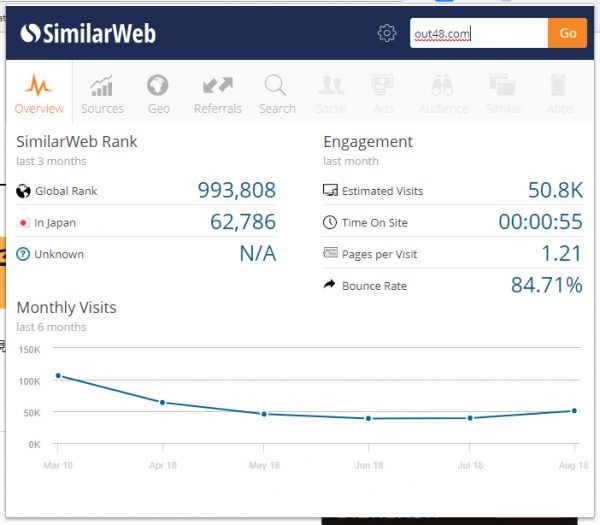Click the arrow icon beside Bounce Rate
This screenshot has width=600, height=525.
click(x=329, y=284)
